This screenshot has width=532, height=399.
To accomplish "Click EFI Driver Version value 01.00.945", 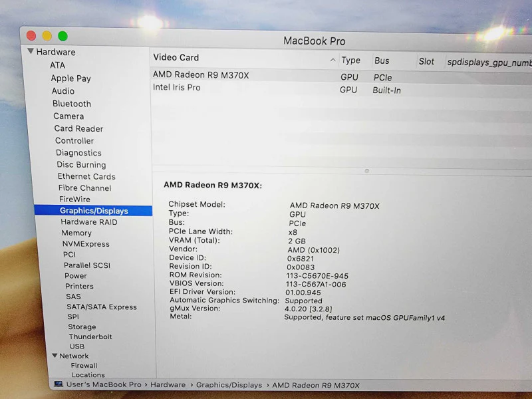I will (x=303, y=293).
